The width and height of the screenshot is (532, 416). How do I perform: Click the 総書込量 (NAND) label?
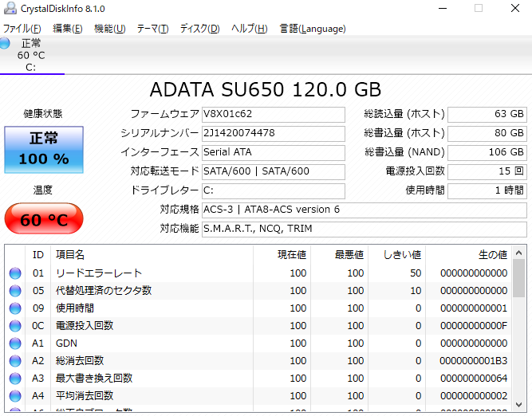[x=404, y=152]
